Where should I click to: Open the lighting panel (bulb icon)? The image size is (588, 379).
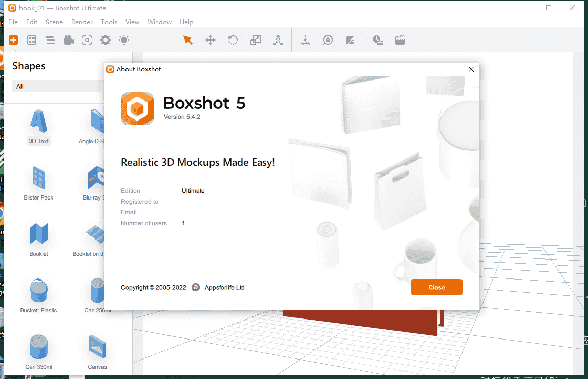pyautogui.click(x=124, y=40)
